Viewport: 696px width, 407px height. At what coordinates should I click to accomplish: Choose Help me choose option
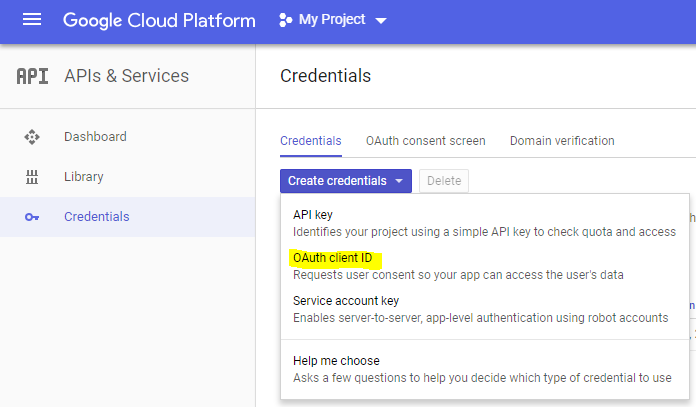pos(485,369)
